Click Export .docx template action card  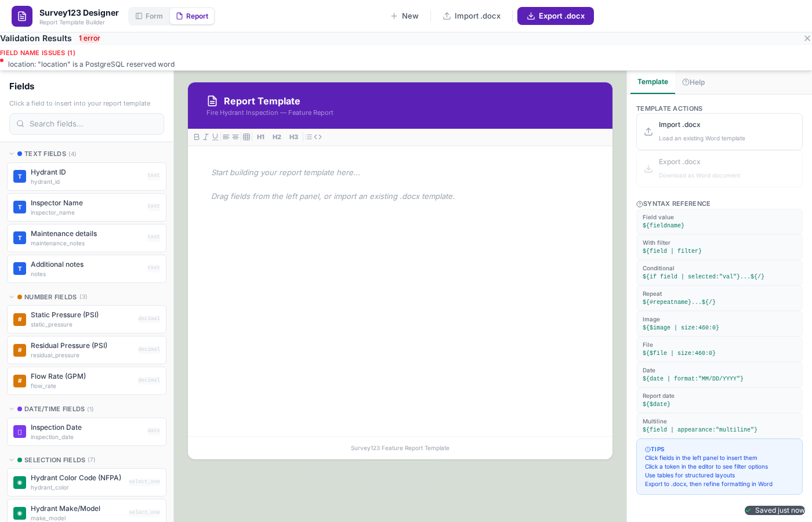tap(719, 169)
